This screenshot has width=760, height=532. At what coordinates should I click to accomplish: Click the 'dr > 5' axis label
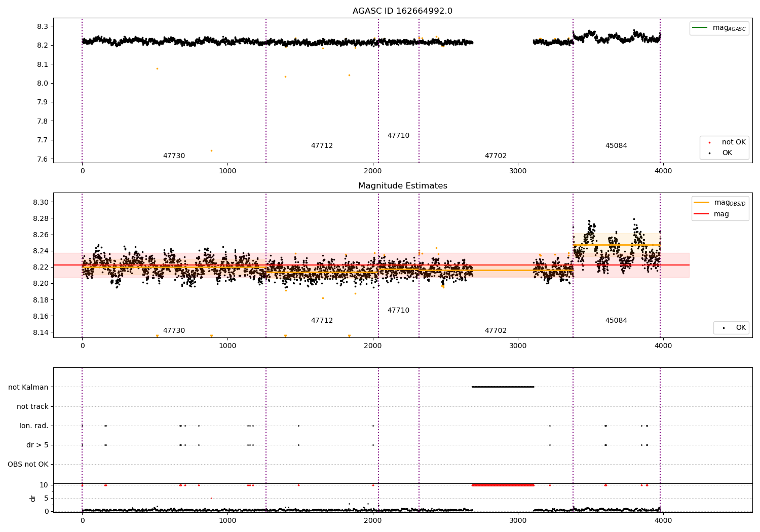37,445
